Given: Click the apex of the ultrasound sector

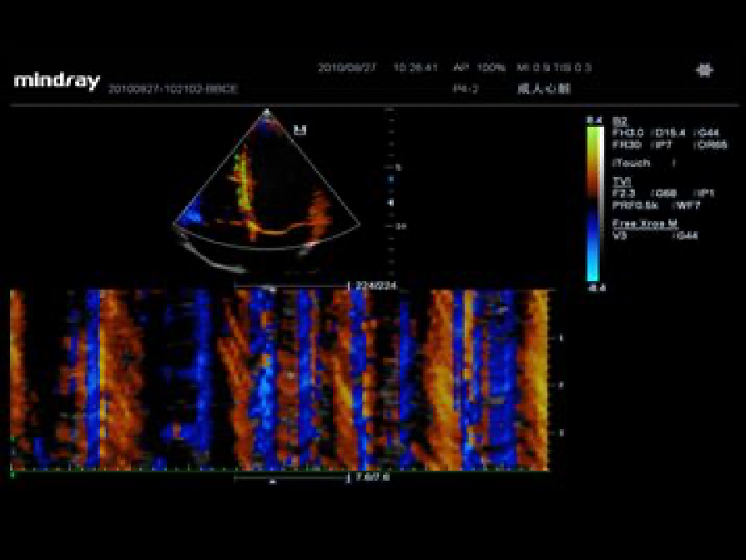Looking at the screenshot, I should 266,110.
